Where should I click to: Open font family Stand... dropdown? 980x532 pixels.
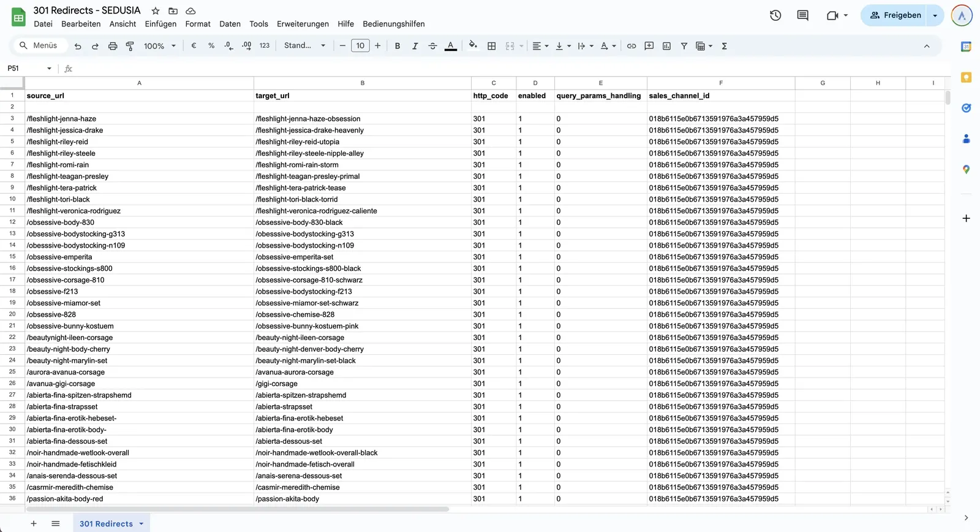coord(304,45)
